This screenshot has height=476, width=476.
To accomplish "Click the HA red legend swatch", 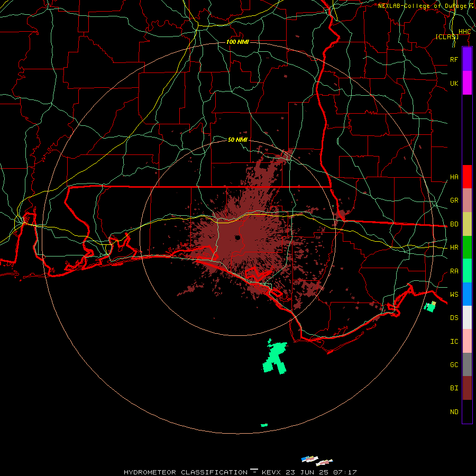I will [x=467, y=177].
